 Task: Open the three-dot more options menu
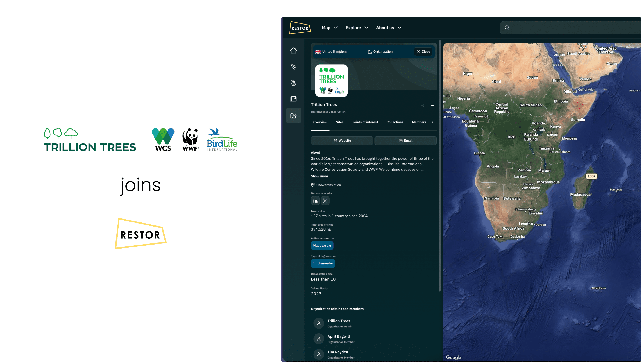pyautogui.click(x=432, y=105)
